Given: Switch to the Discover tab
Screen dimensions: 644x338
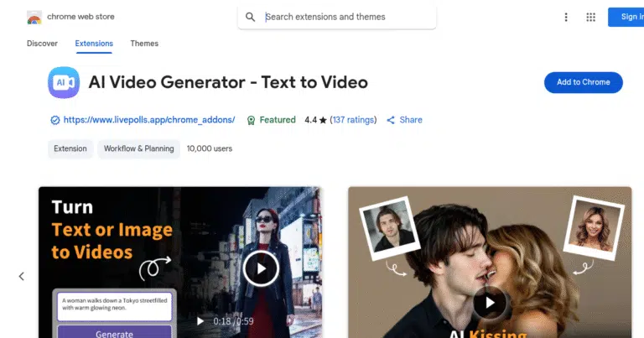Looking at the screenshot, I should click(42, 44).
